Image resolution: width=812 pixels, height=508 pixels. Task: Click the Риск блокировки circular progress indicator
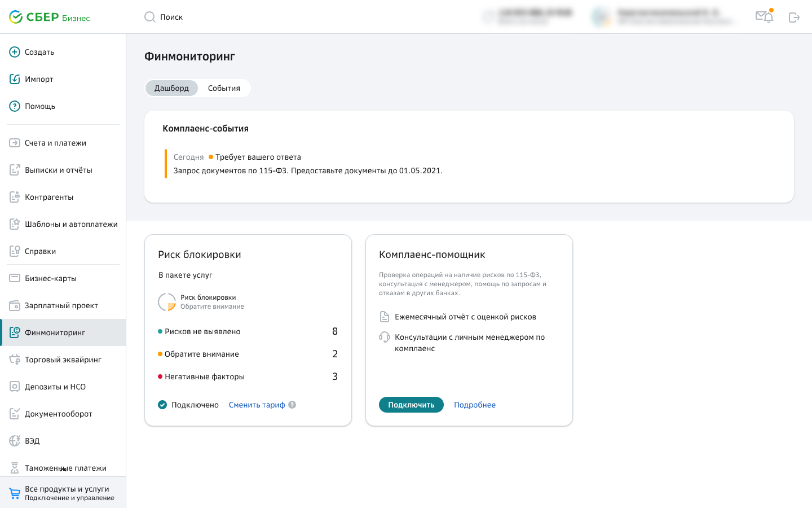click(x=167, y=302)
